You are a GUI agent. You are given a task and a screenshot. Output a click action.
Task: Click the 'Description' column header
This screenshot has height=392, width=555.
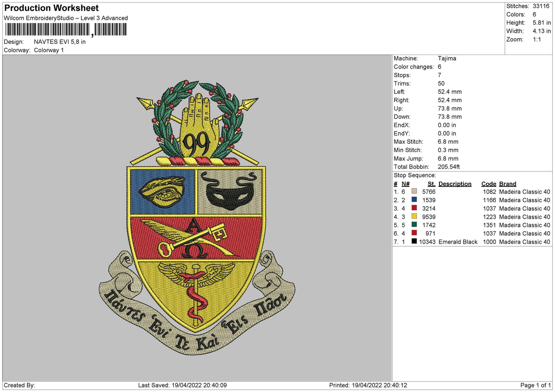pos(455,184)
